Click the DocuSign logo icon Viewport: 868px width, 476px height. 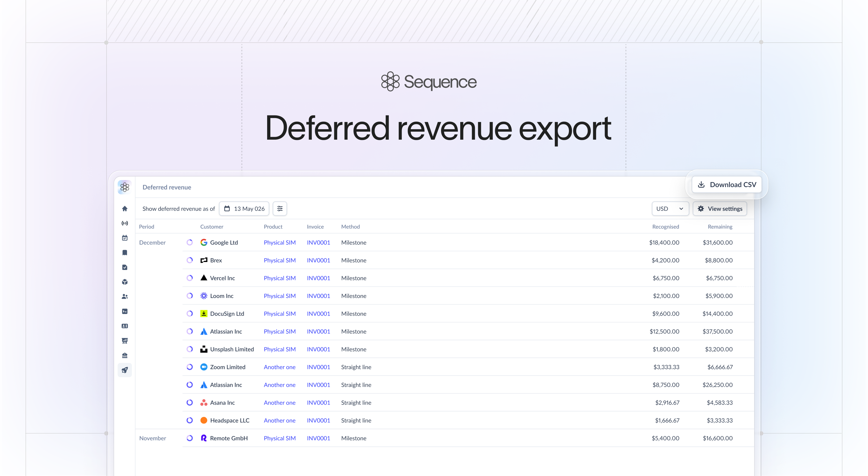point(204,313)
